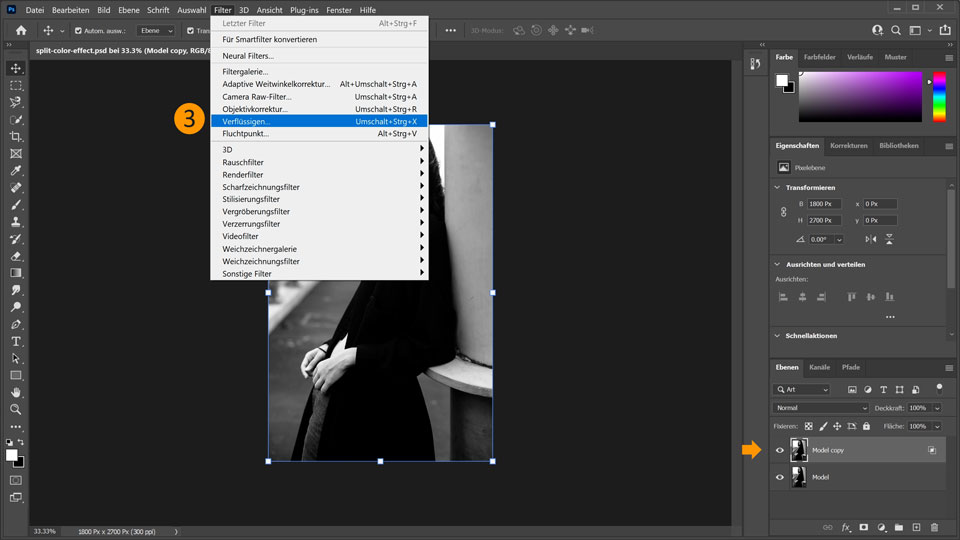Open the Deckkraft opacity dropdown
This screenshot has height=540, width=960.
click(x=937, y=408)
